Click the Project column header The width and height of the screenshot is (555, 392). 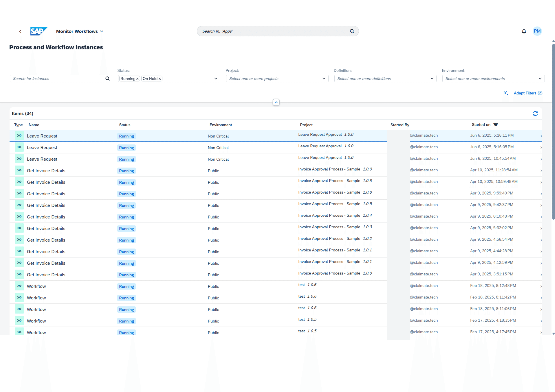[306, 125]
